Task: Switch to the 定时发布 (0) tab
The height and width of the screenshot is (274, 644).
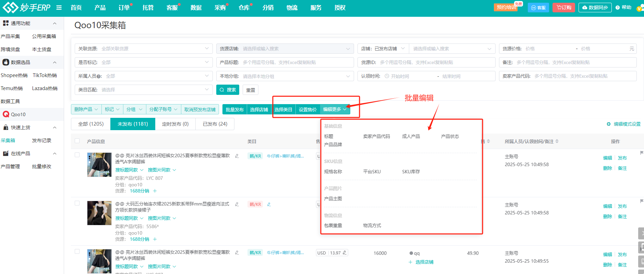Action: (x=175, y=124)
